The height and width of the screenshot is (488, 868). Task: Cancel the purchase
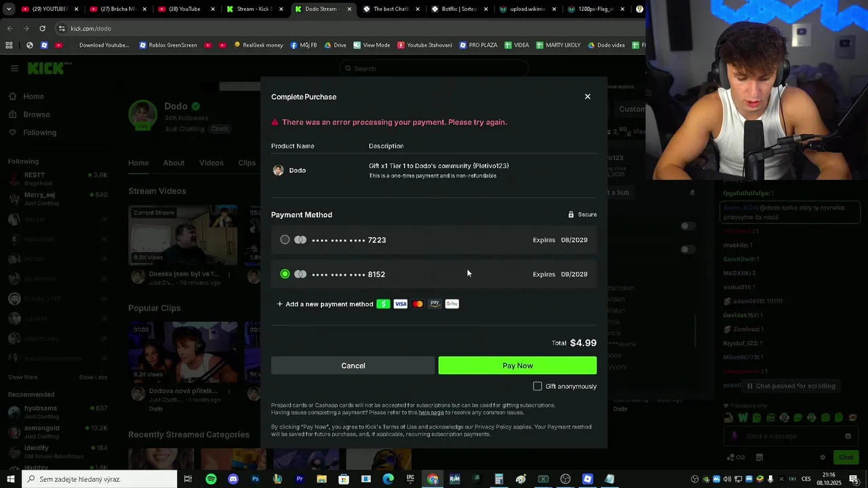pyautogui.click(x=353, y=366)
